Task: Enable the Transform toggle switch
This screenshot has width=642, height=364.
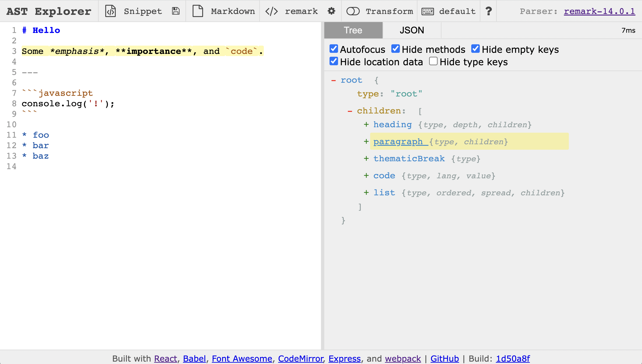Action: click(353, 11)
